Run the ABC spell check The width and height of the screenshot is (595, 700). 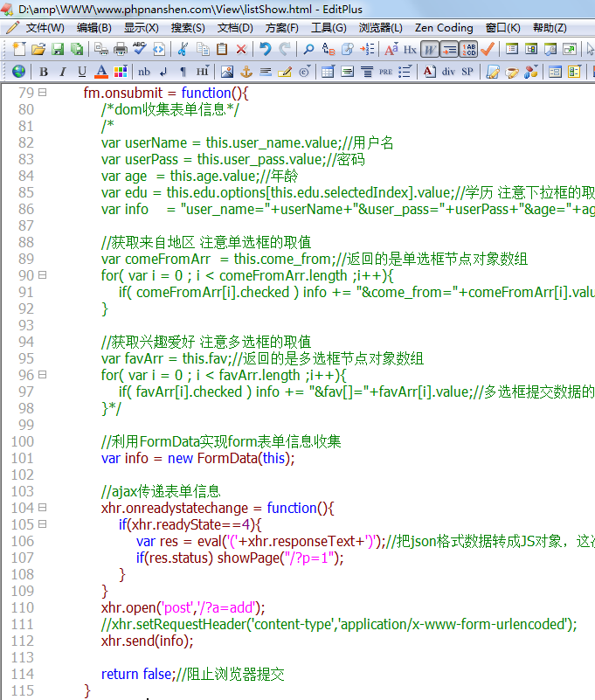tap(140, 49)
